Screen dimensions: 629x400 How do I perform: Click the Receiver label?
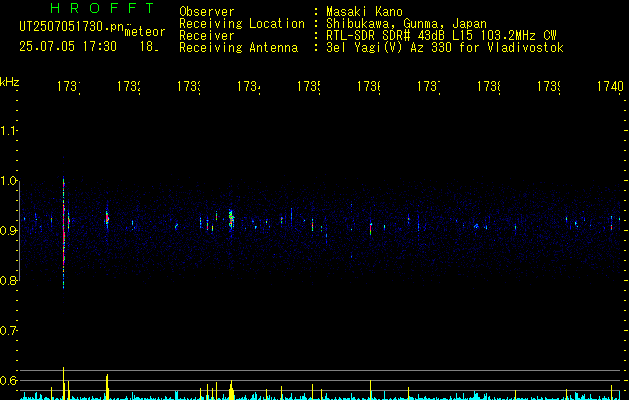tap(207, 36)
